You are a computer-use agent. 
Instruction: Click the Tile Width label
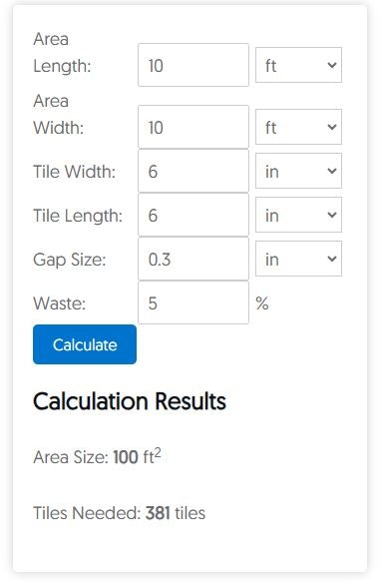(x=74, y=172)
